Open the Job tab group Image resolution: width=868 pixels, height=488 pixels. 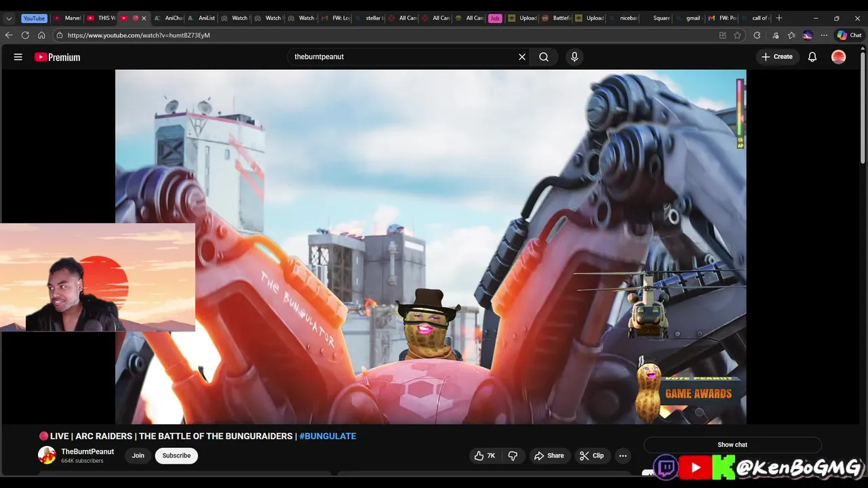495,18
